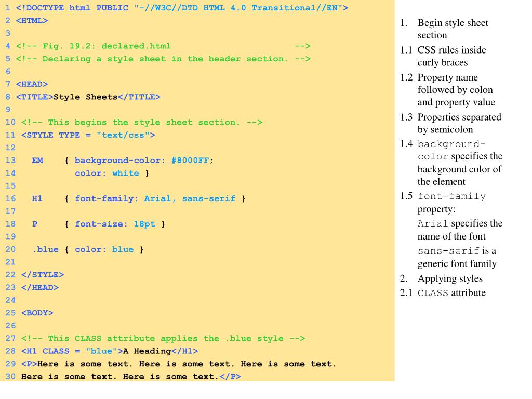The image size is (532, 399).
Task: Click the <H1 CLASS = "blue"> tag
Action: pos(72,351)
